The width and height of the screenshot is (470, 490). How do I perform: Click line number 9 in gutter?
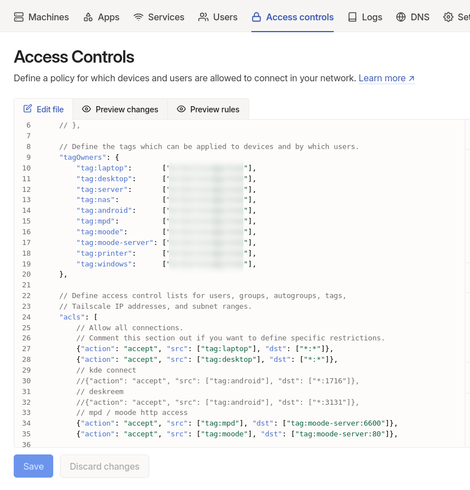point(28,157)
